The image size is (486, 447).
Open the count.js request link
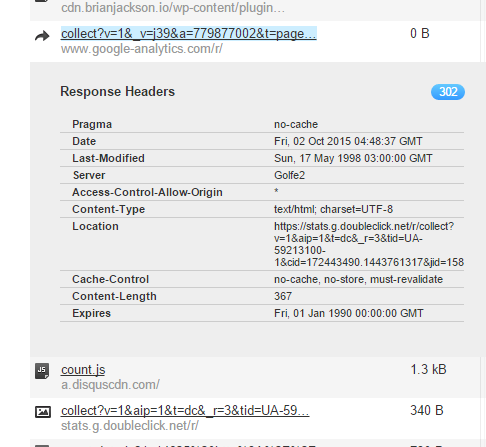83,370
